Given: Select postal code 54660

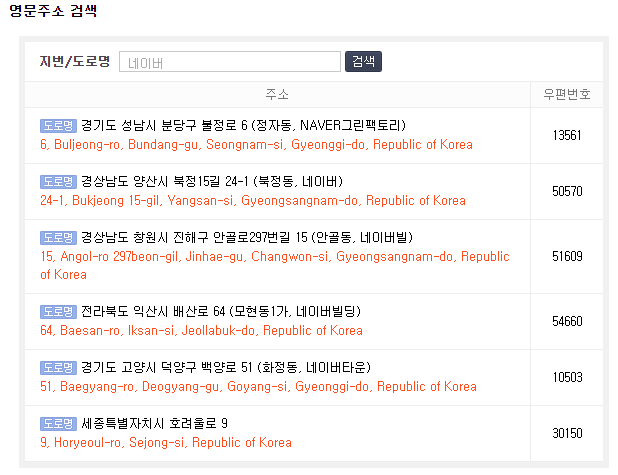Looking at the screenshot, I should tap(567, 322).
